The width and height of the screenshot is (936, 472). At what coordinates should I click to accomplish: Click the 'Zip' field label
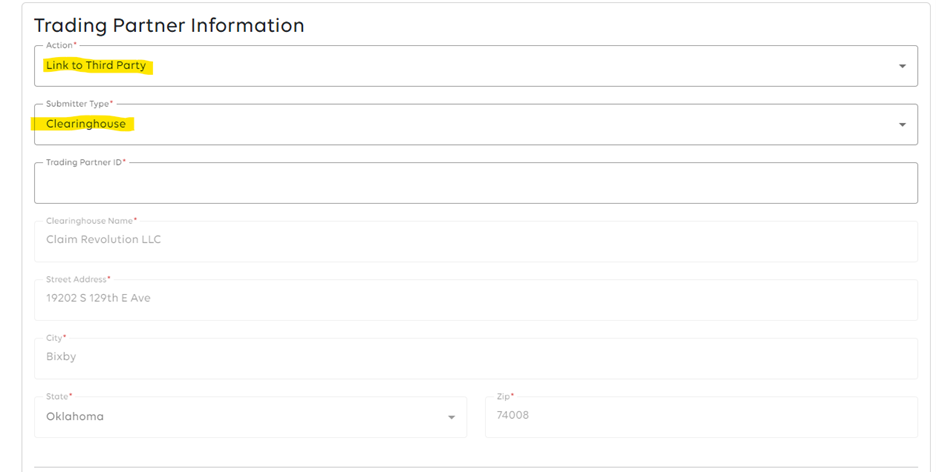pos(504,396)
